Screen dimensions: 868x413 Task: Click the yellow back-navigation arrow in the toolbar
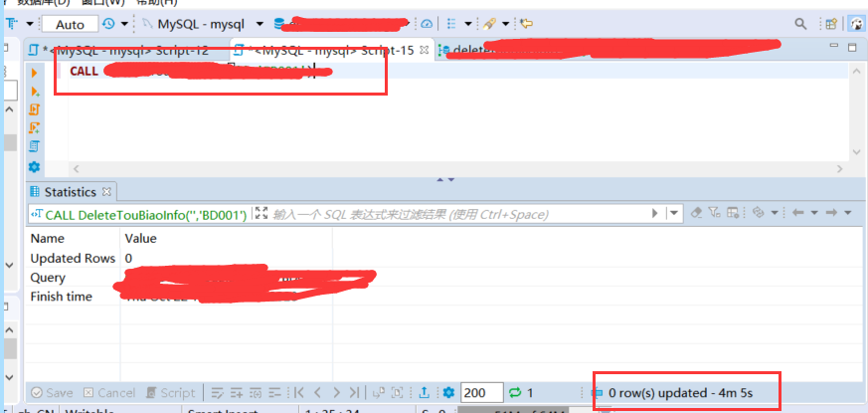pyautogui.click(x=526, y=24)
